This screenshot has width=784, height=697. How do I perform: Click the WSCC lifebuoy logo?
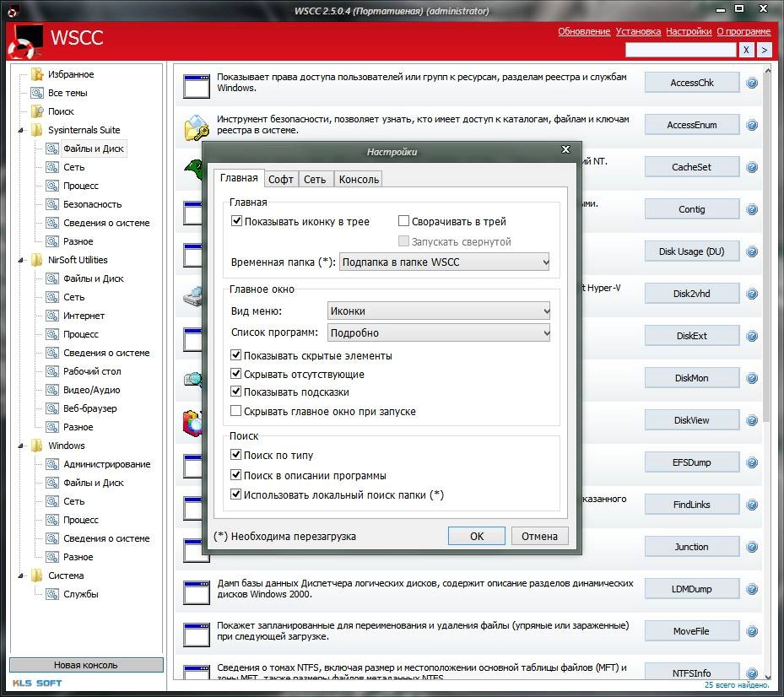tap(25, 41)
